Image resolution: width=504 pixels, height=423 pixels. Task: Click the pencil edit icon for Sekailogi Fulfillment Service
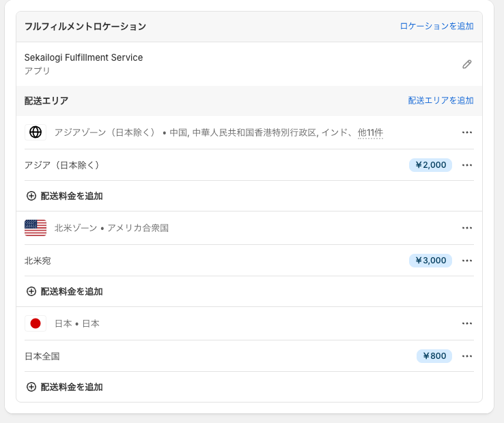pyautogui.click(x=467, y=64)
